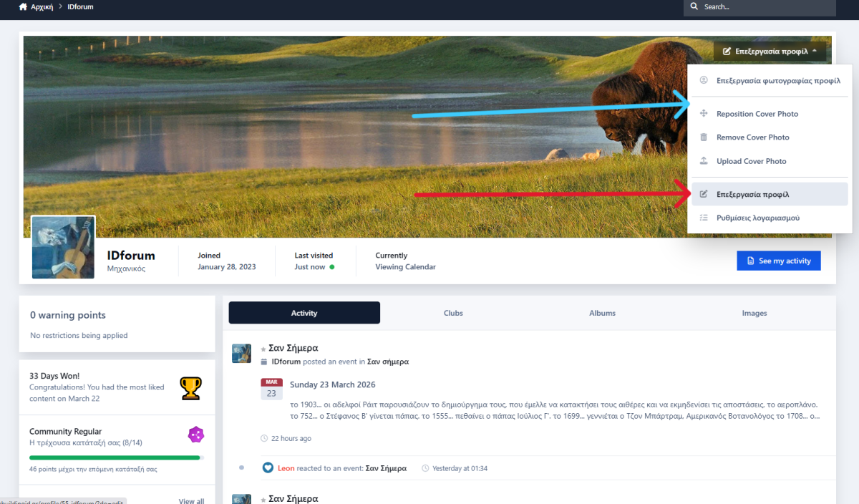Click the IDforum profile avatar thumbnail
The width and height of the screenshot is (859, 504).
63,248
